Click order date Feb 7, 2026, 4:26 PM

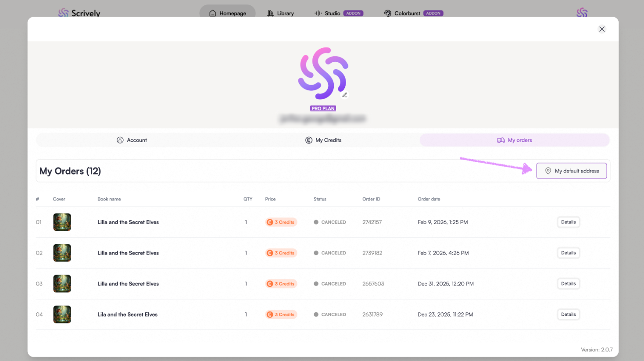(x=443, y=253)
